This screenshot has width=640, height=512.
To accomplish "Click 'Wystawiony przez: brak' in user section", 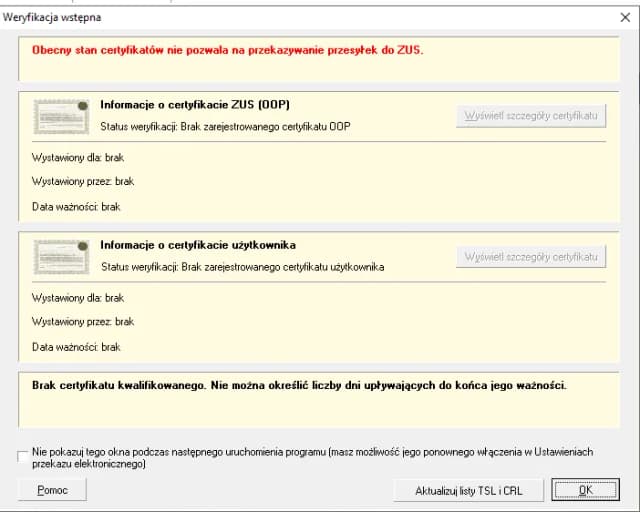I will [x=83, y=322].
